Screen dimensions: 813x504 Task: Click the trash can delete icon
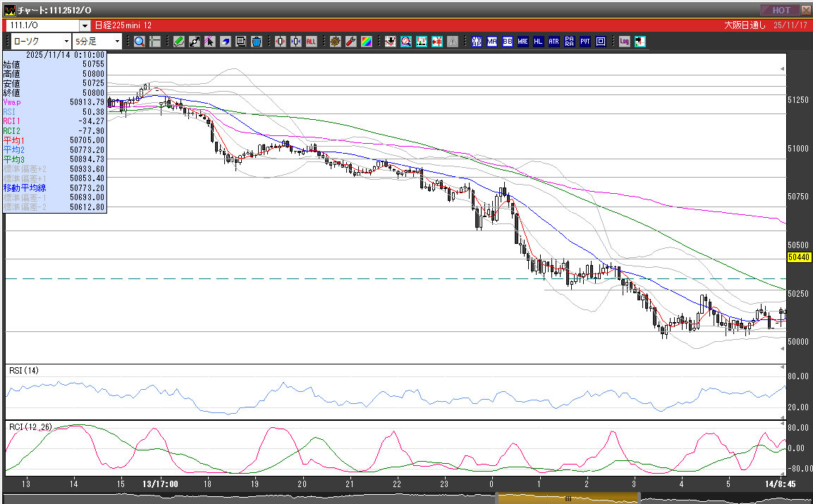click(256, 42)
